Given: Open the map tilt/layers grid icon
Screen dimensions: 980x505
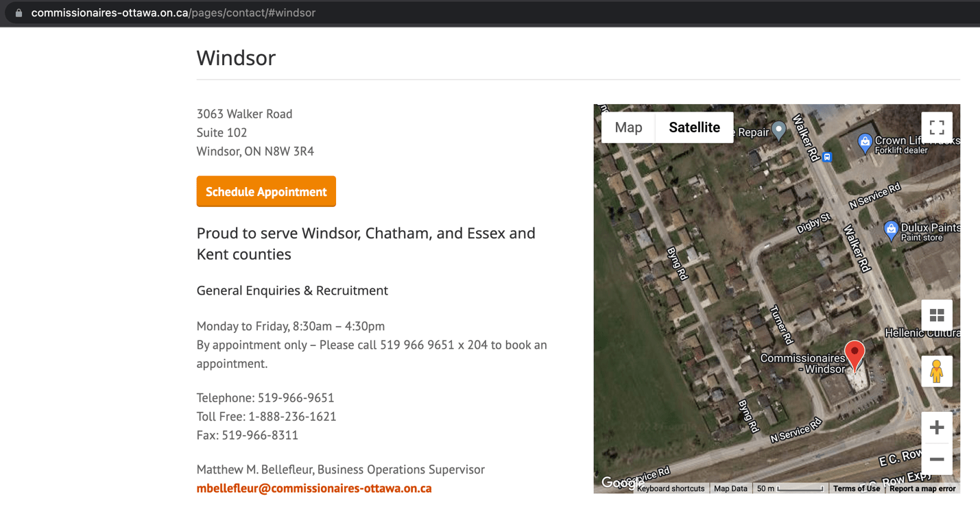Looking at the screenshot, I should tap(937, 315).
